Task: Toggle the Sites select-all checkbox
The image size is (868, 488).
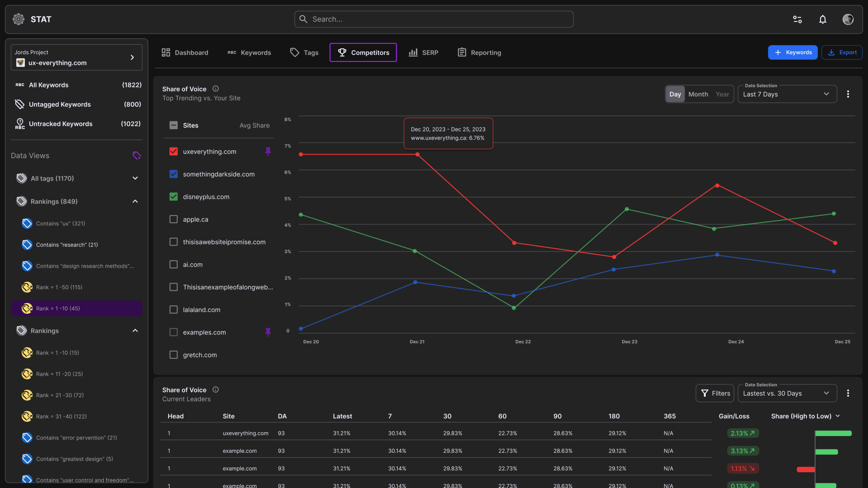Action: click(x=174, y=125)
